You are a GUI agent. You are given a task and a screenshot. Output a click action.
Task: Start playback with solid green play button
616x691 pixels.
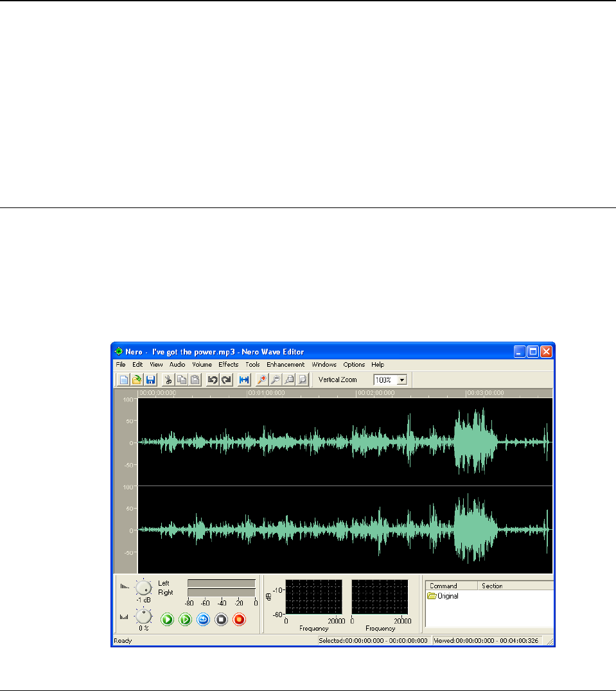click(167, 620)
